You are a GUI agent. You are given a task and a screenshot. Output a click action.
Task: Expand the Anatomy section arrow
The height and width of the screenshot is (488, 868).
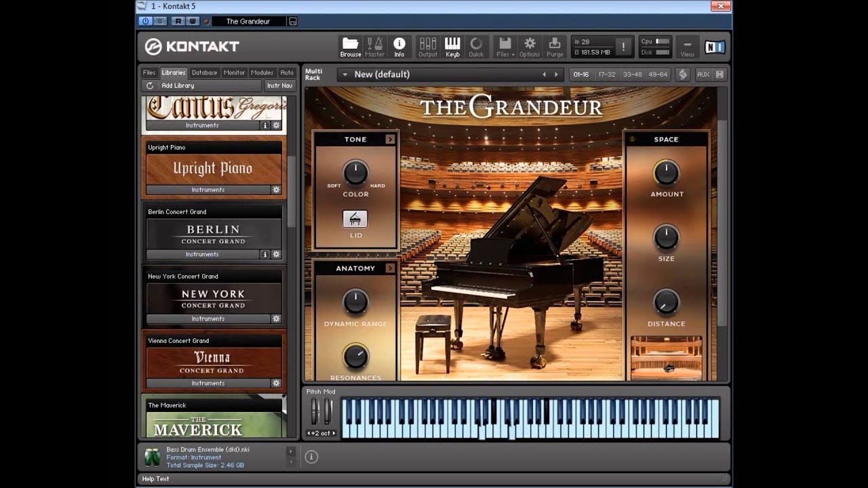[x=391, y=268]
